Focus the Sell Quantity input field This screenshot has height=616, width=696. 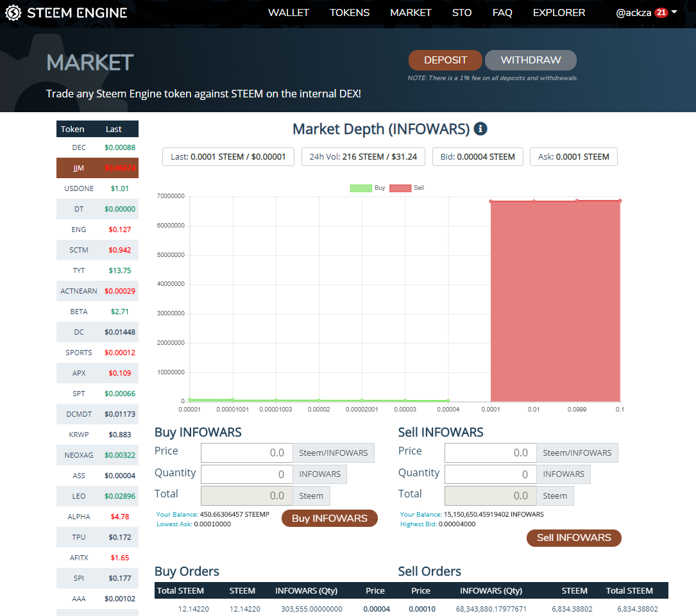pos(490,474)
